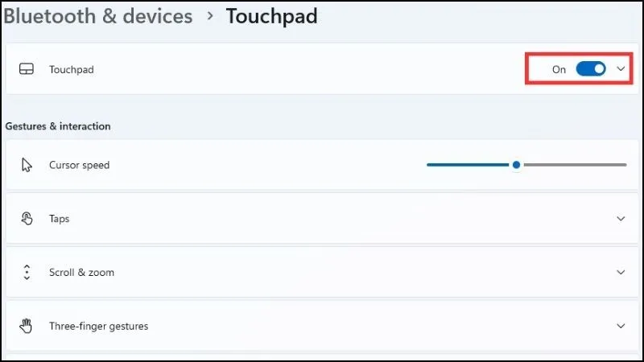Click the cursor speed pointer icon
This screenshot has height=362, width=644.
tap(27, 165)
